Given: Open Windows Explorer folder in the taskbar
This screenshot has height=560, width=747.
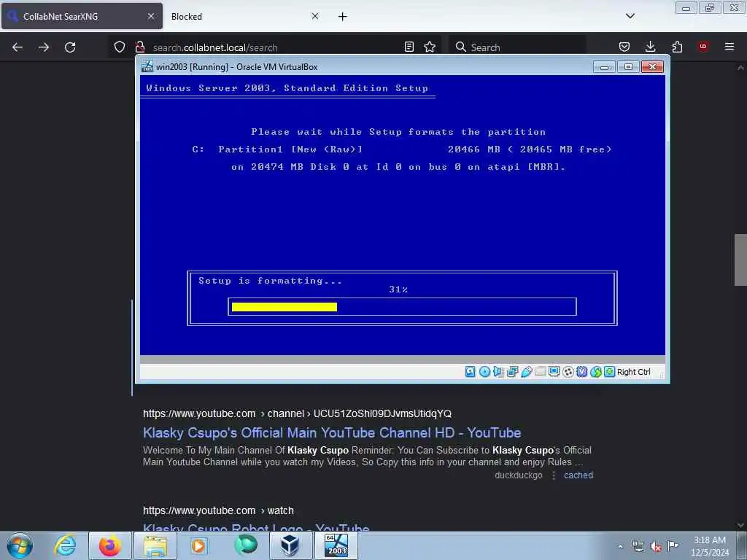Looking at the screenshot, I should pyautogui.click(x=155, y=545).
